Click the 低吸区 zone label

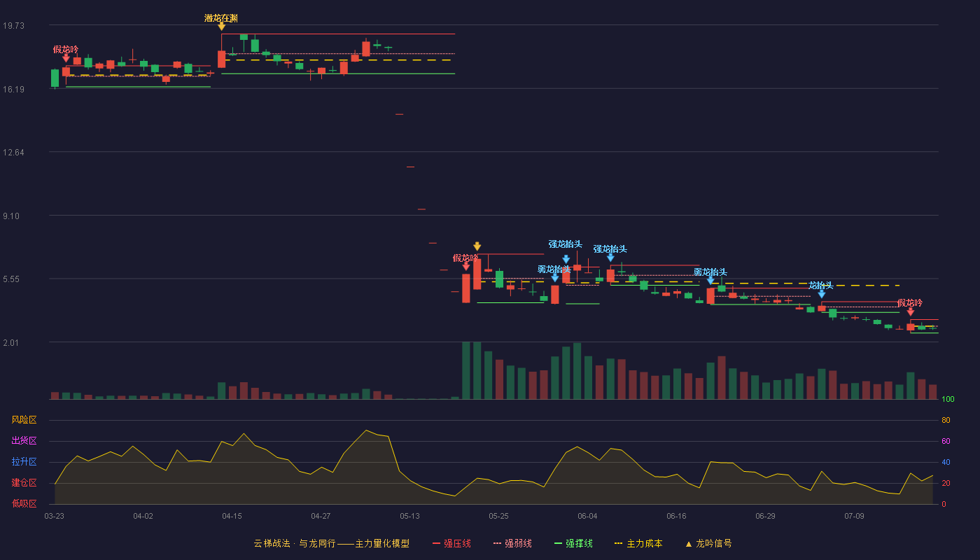pos(24,503)
